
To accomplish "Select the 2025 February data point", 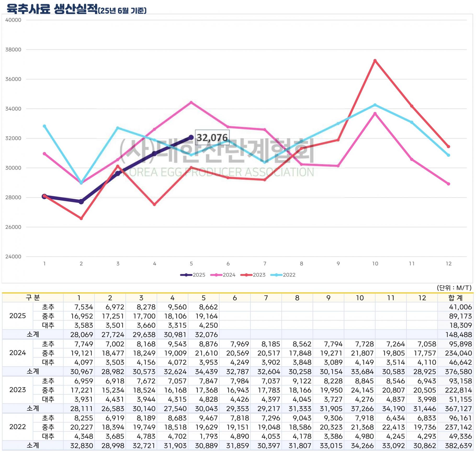I will tap(81, 202).
